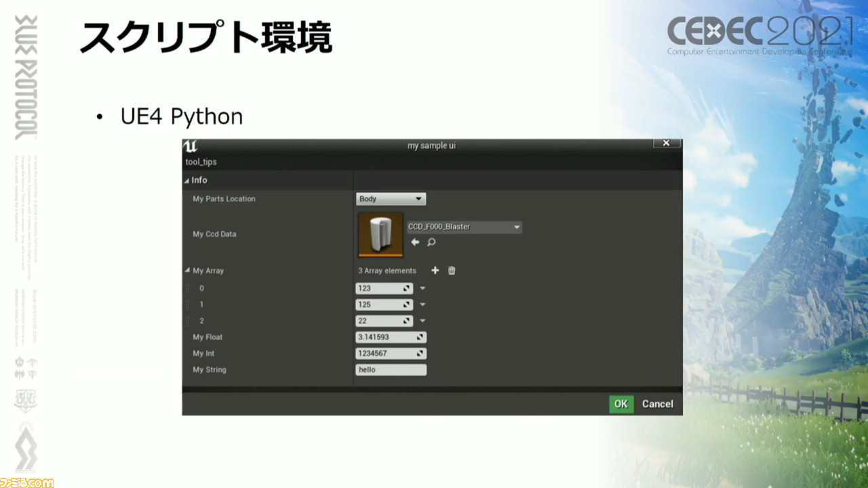
Task: Click the CCD_F000_Blaster asset thumbnail
Action: click(380, 235)
